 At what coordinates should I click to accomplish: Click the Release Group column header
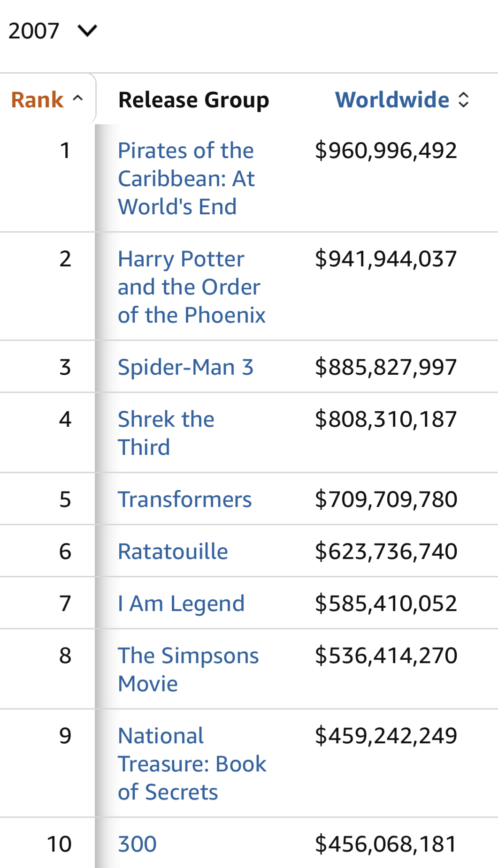[193, 100]
